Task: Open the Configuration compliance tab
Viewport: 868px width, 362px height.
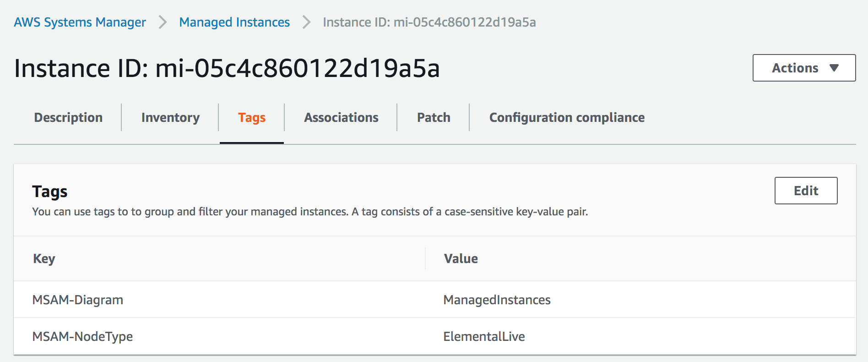Action: 567,118
